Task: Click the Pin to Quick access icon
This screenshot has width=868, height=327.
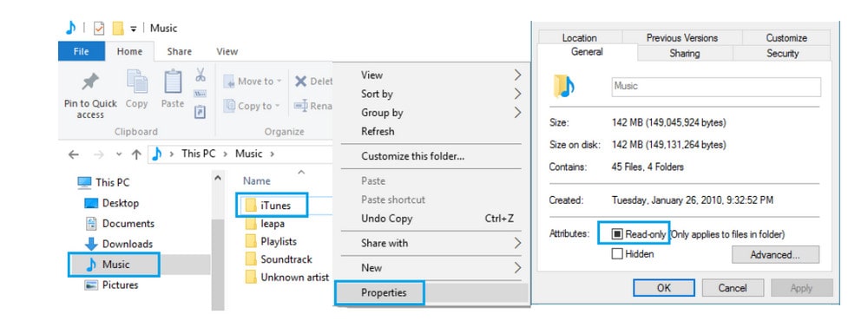Action: coord(89,82)
